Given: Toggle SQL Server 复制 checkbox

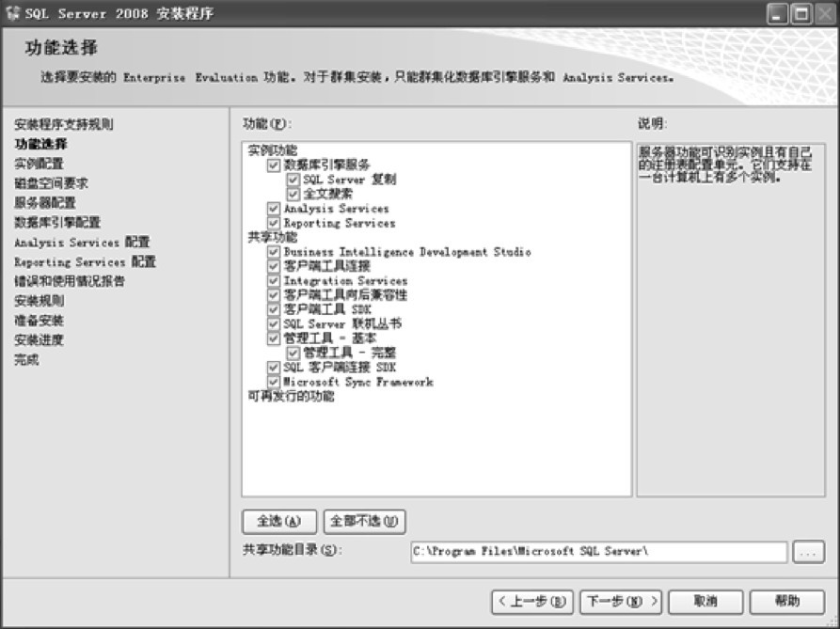Looking at the screenshot, I should (x=293, y=180).
